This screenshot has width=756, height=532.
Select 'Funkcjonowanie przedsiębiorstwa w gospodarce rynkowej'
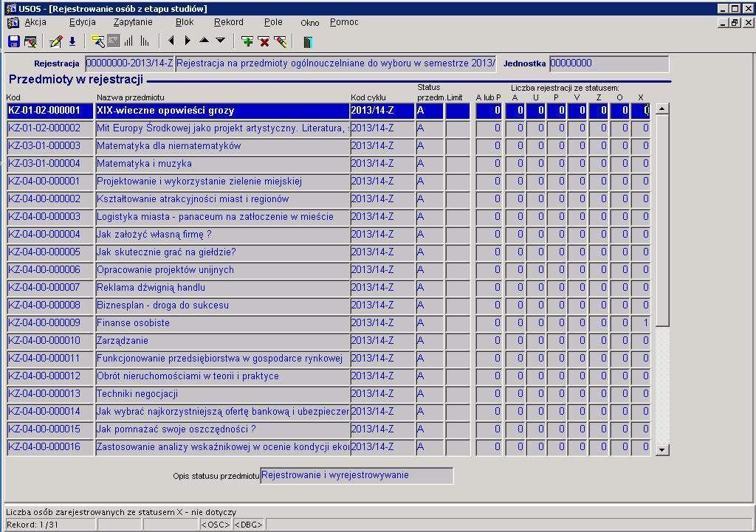click(x=222, y=359)
